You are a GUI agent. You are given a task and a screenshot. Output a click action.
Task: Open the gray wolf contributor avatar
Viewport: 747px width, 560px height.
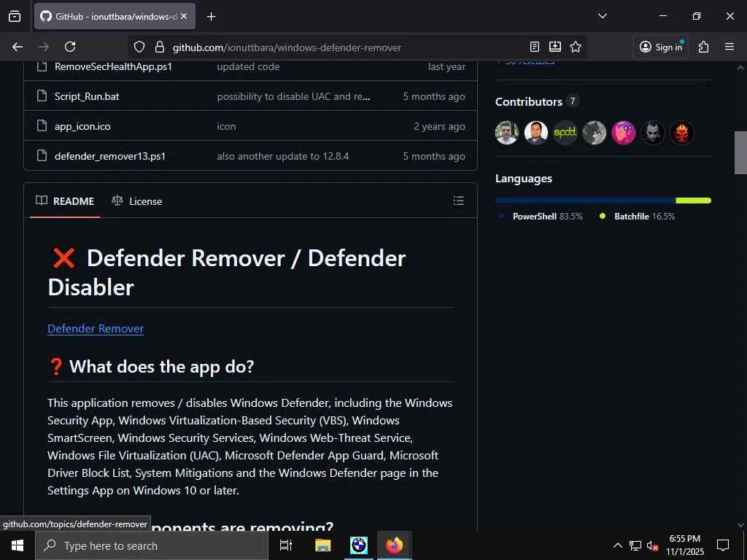coord(594,133)
